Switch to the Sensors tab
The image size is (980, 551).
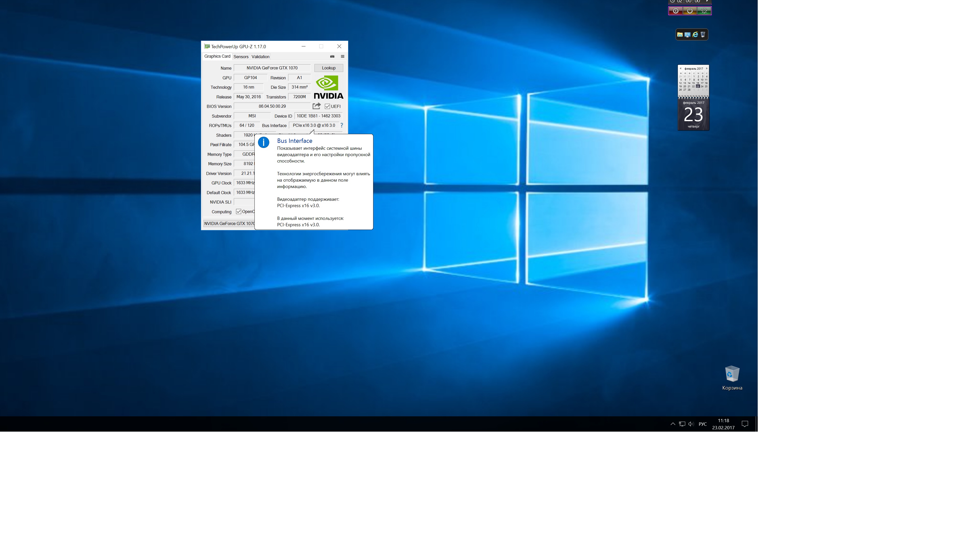(241, 57)
